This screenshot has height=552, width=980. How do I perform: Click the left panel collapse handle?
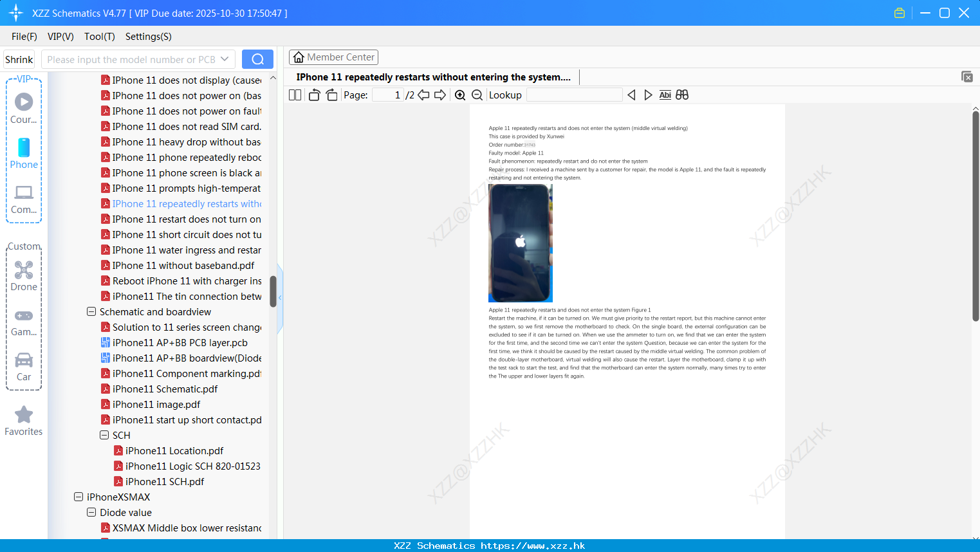point(280,297)
